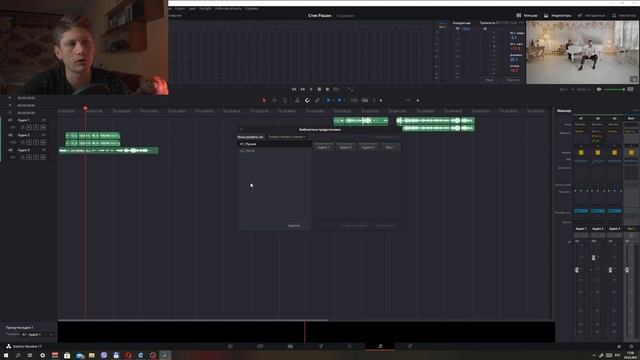The width and height of the screenshot is (640, 360).
Task: Open the Fairlight page icon
Action: 380,346
